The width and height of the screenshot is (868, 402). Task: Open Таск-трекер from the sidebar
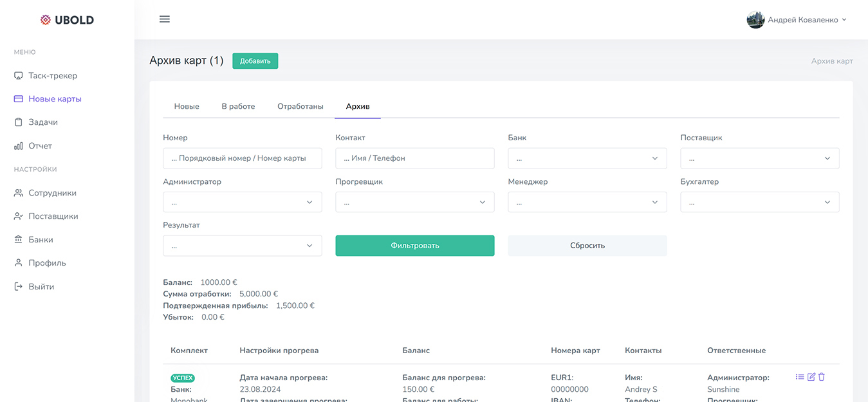click(x=52, y=76)
